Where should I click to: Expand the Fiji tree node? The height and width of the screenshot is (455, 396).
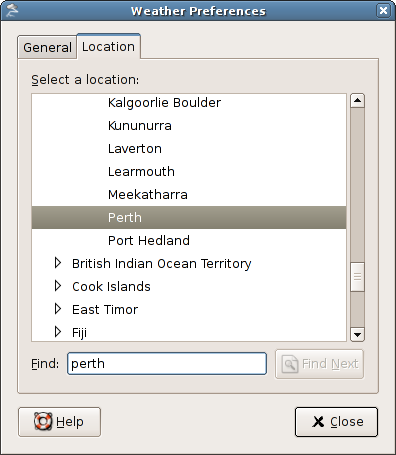(58, 332)
